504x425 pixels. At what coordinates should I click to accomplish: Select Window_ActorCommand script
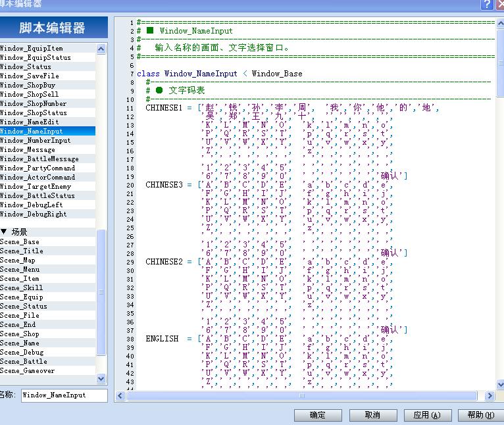tap(47, 177)
